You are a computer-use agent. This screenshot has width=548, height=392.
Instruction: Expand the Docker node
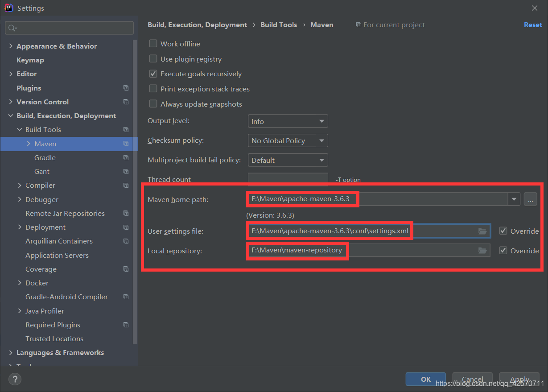pos(20,283)
